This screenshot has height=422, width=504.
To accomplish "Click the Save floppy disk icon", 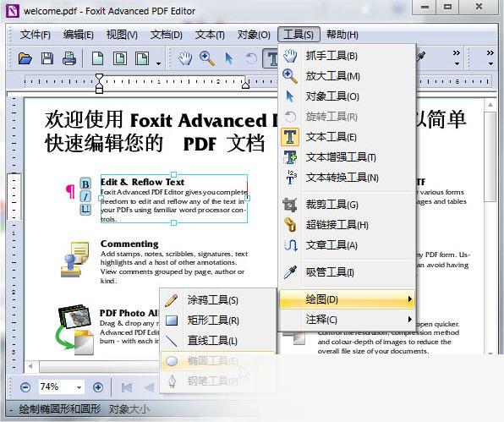I will pyautogui.click(x=47, y=59).
